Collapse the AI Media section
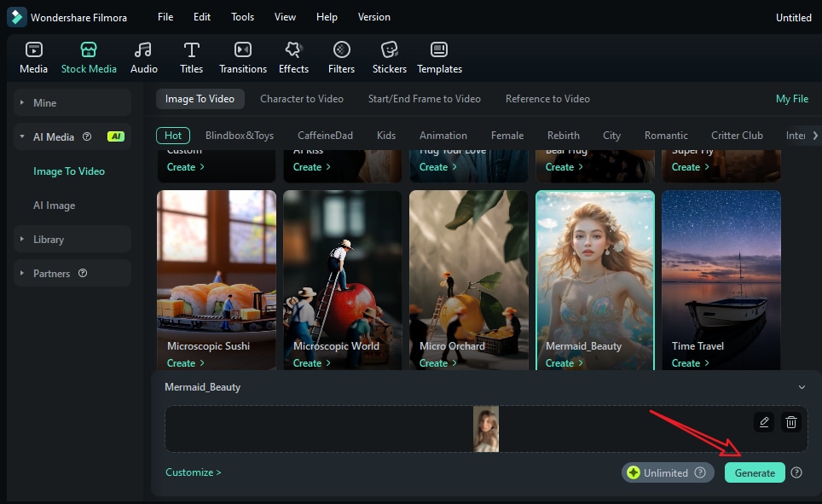 coord(21,136)
